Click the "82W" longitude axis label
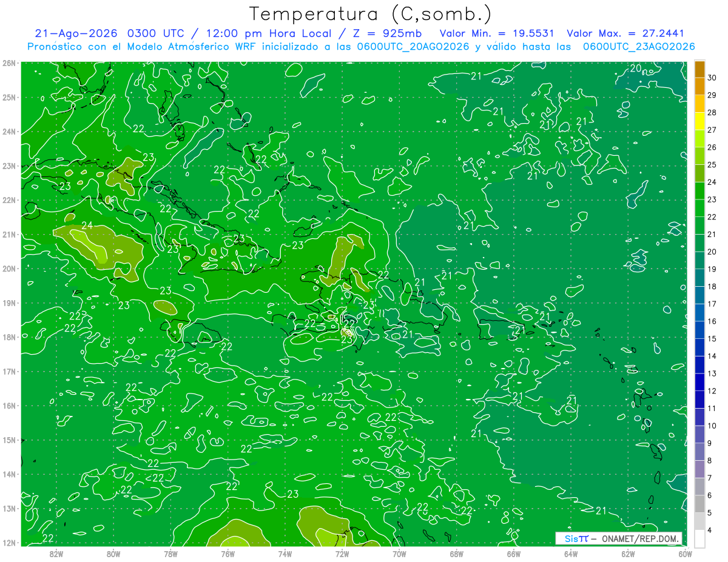Screen dimensions: 728x562 (x=56, y=554)
